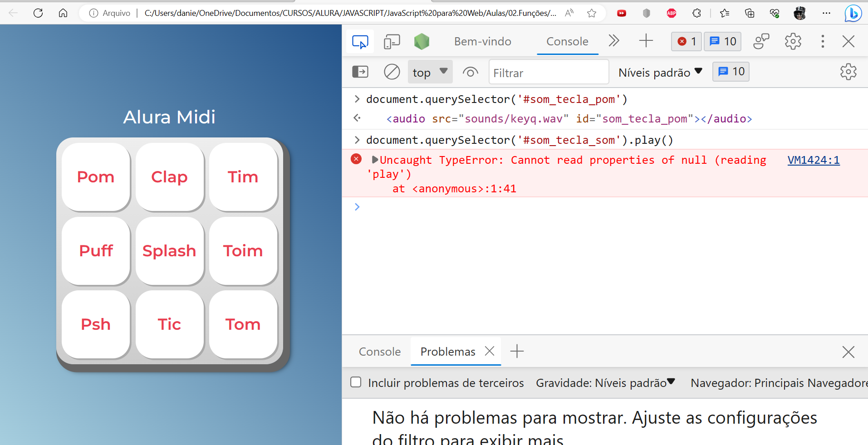The height and width of the screenshot is (445, 868).
Task: Toggle the console sidebar
Action: tap(360, 72)
